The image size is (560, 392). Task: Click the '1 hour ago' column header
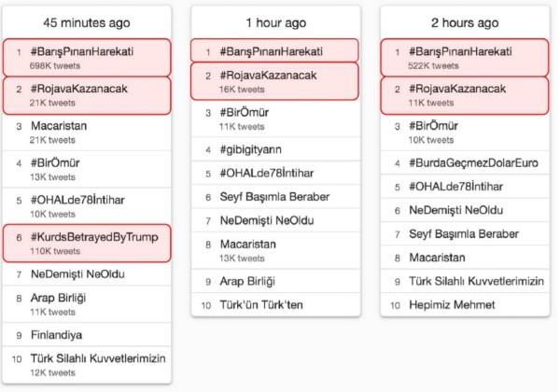[x=274, y=21]
